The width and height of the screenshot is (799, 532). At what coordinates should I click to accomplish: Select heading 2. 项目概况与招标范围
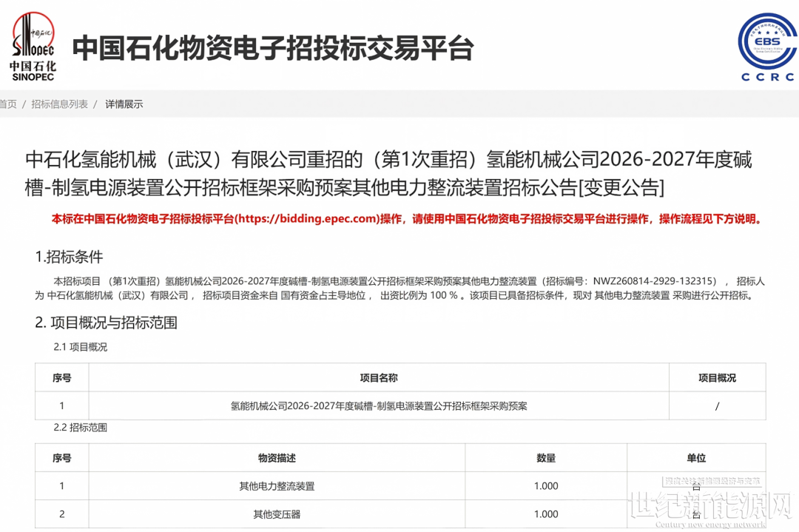coord(106,323)
